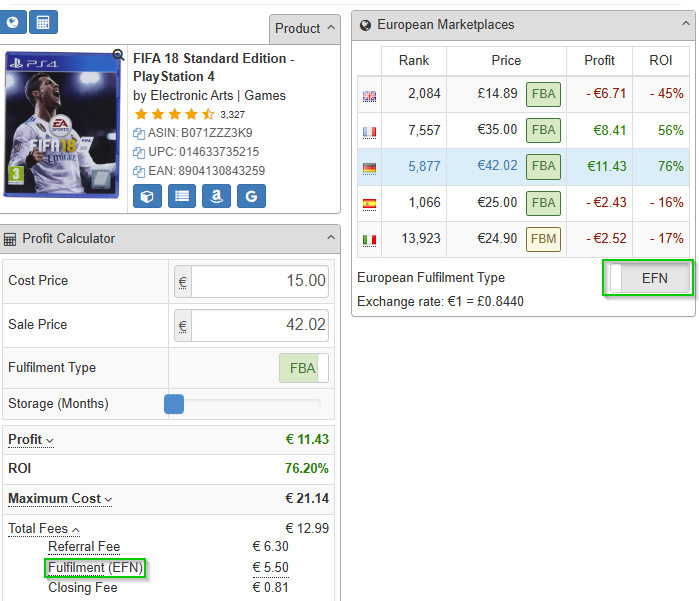This screenshot has height=601, width=699.
Task: Collapse the Profit Calculator panel
Action: [331, 238]
